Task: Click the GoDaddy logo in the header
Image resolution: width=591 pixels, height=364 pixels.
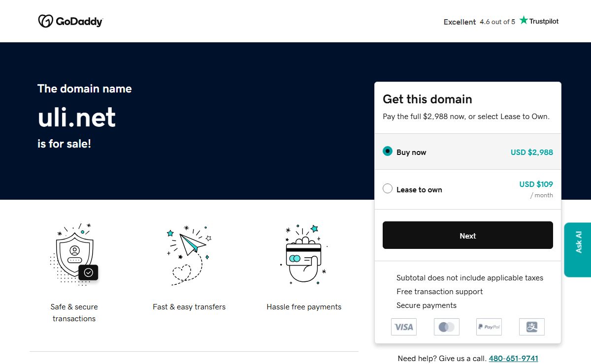Action: coord(70,21)
